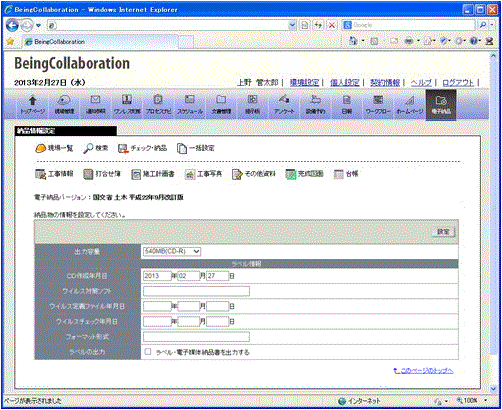Viewport: 502px width, 410px height.
Task: Open the 出力容量 540MB(CD-R) dropdown
Action: pos(172,251)
